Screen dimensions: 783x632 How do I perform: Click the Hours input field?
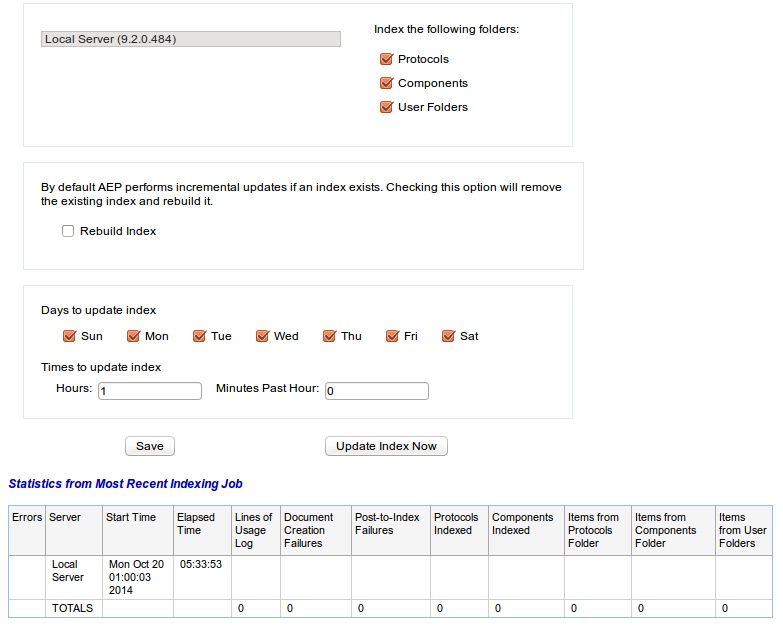click(x=150, y=391)
